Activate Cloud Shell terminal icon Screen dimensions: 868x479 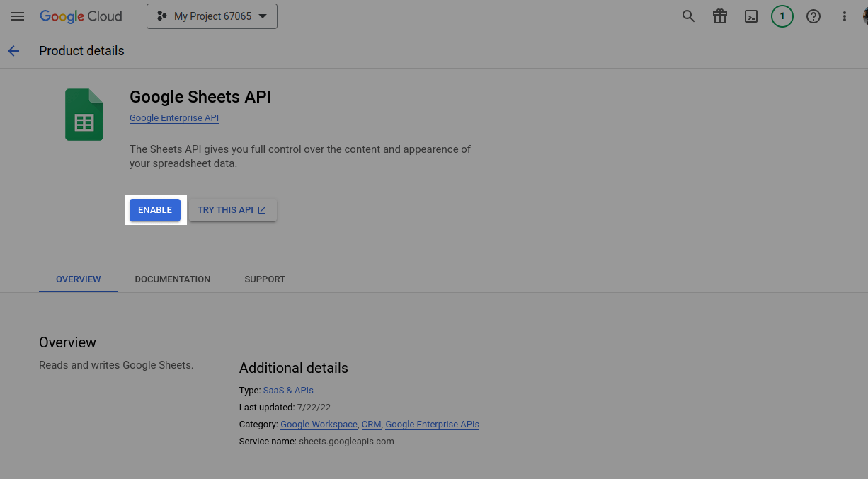[751, 16]
